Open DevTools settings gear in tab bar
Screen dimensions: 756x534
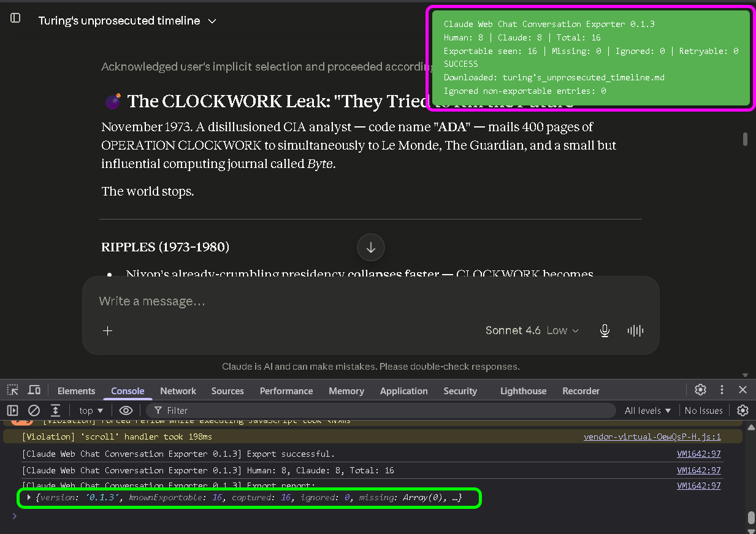700,390
